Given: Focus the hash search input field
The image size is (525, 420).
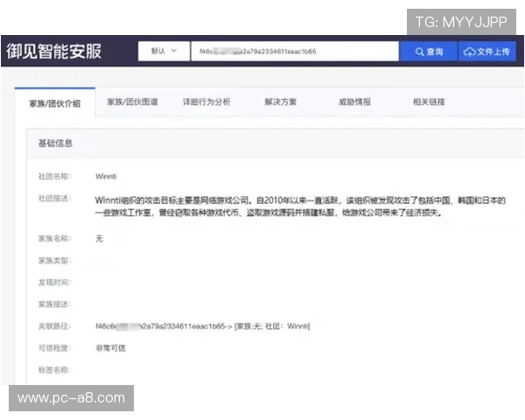Looking at the screenshot, I should (x=295, y=52).
